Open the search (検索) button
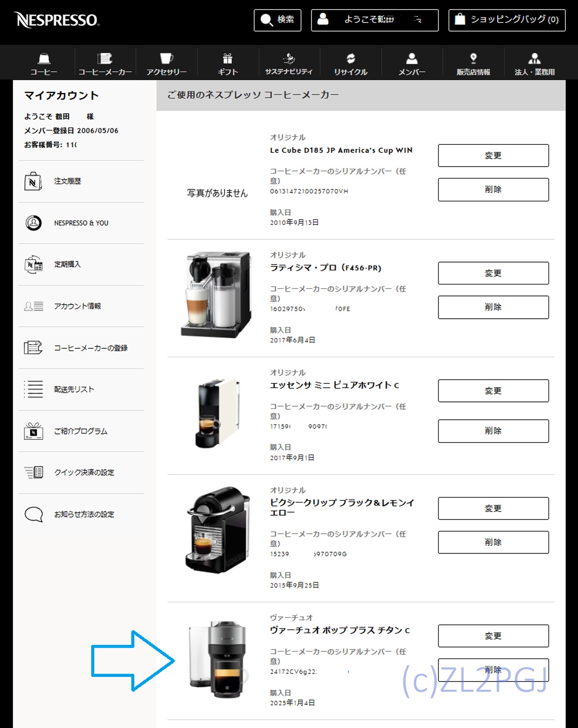Image resolution: width=578 pixels, height=728 pixels. 277,20
